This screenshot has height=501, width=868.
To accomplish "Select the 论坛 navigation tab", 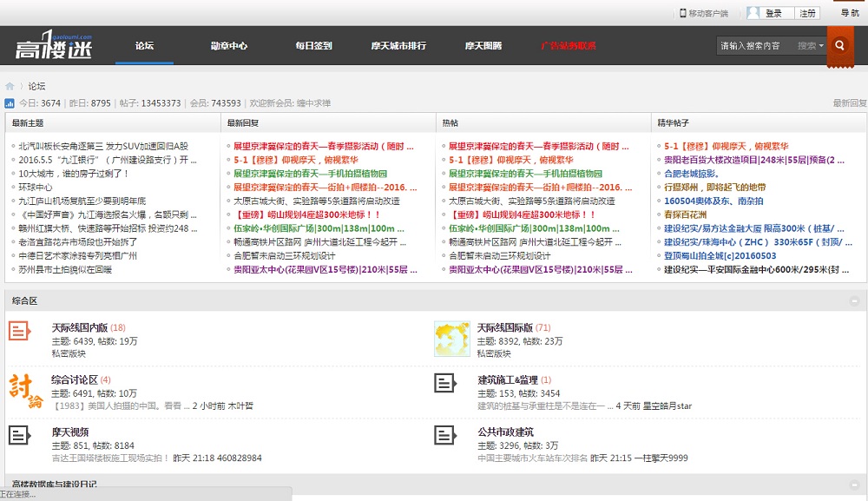I will [144, 45].
